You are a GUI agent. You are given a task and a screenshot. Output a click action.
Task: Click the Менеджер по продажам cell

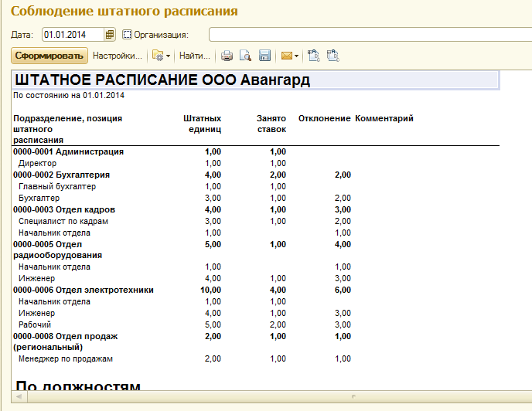pos(66,359)
